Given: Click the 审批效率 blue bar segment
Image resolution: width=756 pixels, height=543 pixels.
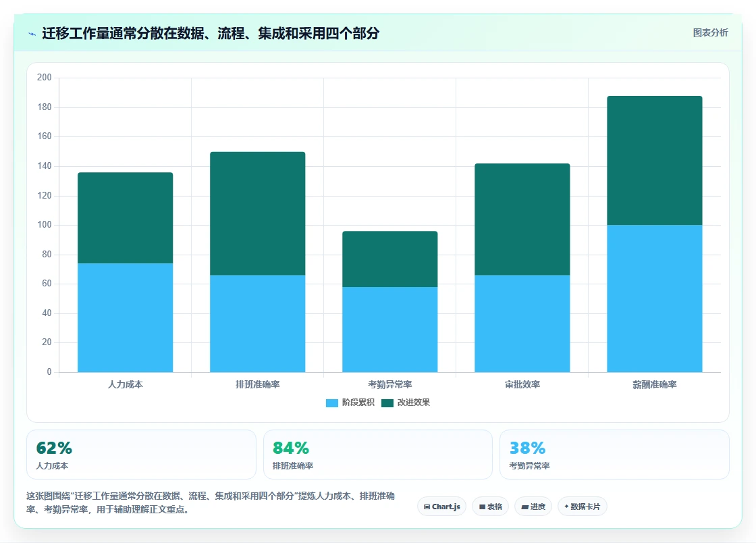Looking at the screenshot, I should tap(522, 324).
